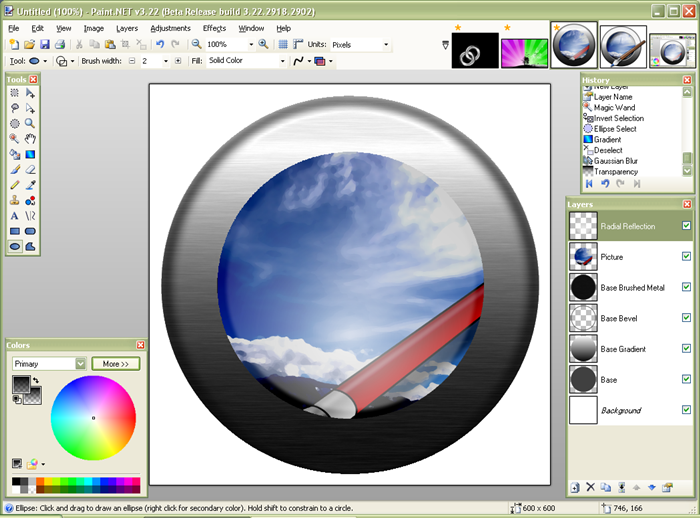This screenshot has height=518, width=700.
Task: Click the Undo arrow in main toolbar
Action: point(160,44)
